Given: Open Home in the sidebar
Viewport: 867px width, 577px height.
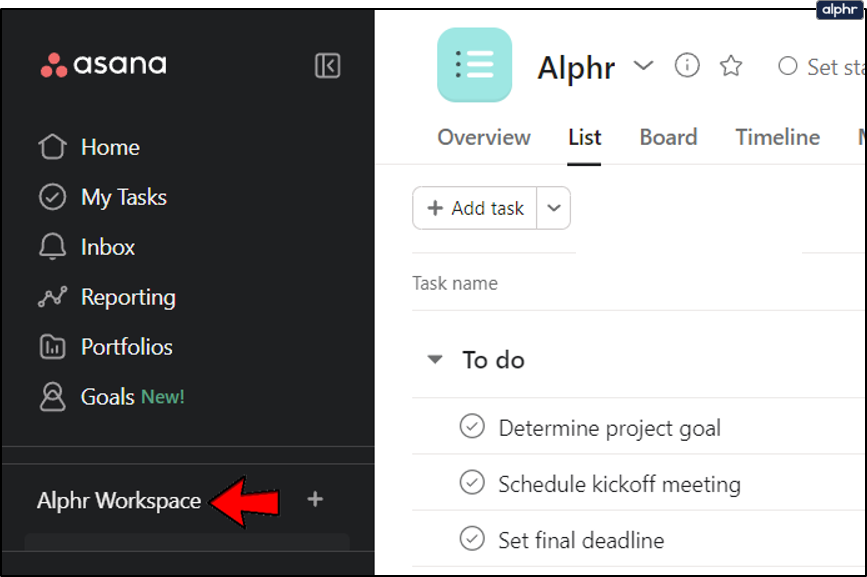Looking at the screenshot, I should click(x=109, y=147).
